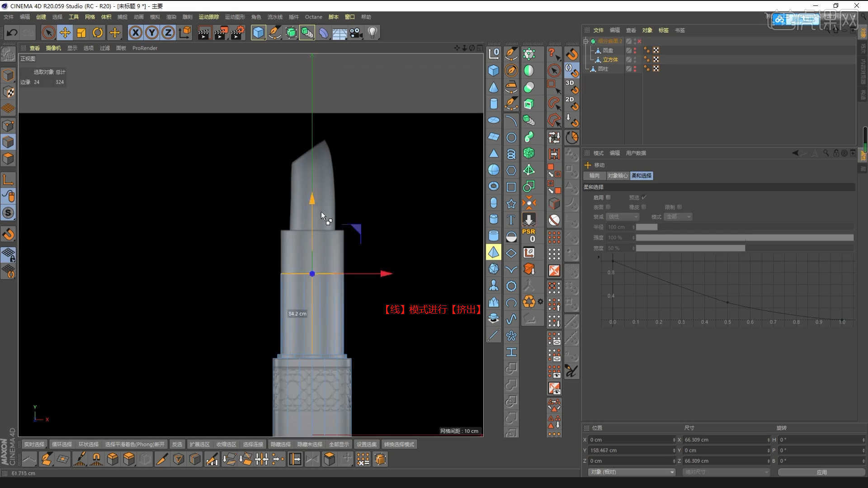Click the PSR 0 reset icon
Viewport: 868px width, 488px height.
(529, 235)
